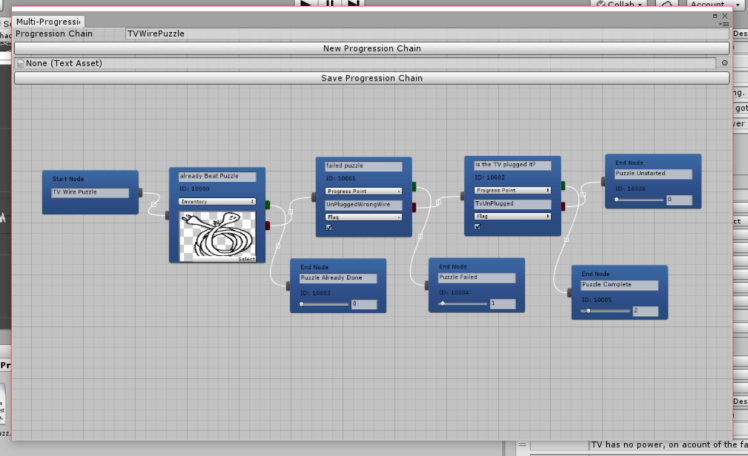This screenshot has height=456, width=748.
Task: Click the New Progression Chain button
Action: pyautogui.click(x=372, y=48)
